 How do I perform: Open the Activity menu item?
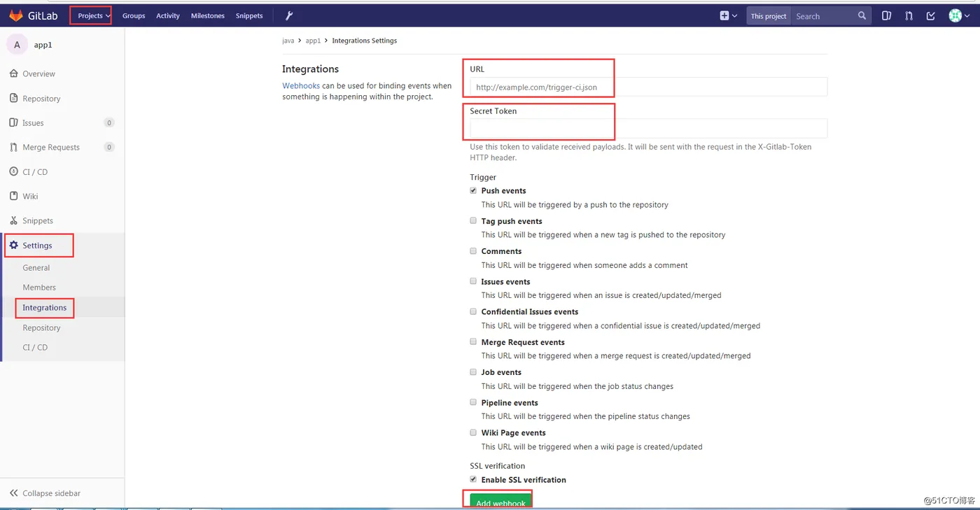point(168,15)
